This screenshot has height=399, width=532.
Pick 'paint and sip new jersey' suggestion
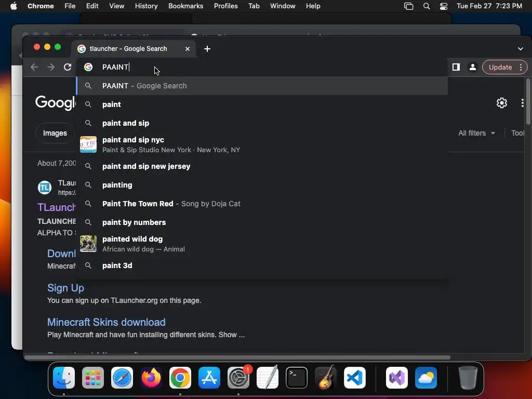[262, 166]
